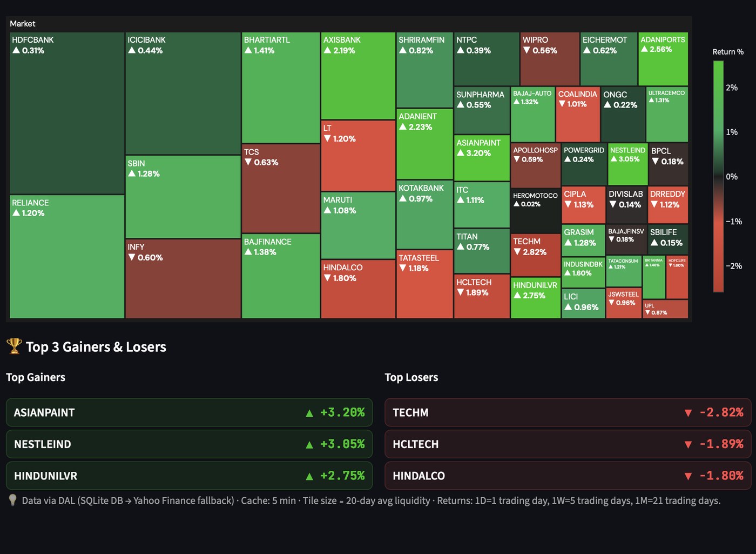Select the MARUTI tile
This screenshot has width=756, height=554.
click(x=358, y=225)
